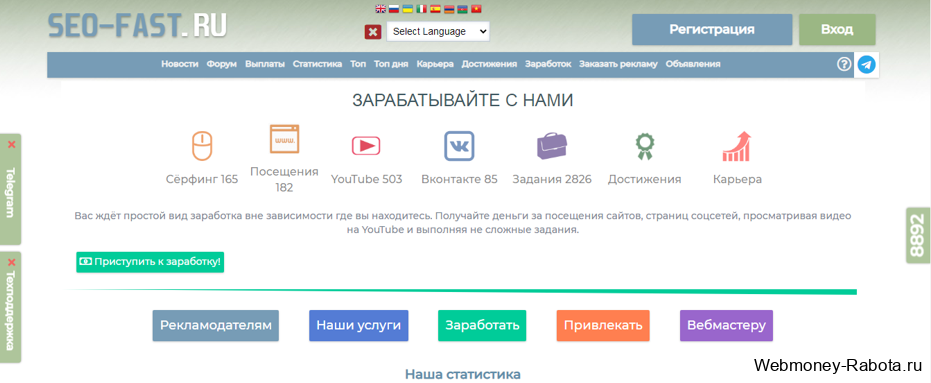Click the ЗАРАБАТЫВАЙТЕ С НАМИ heading
The image size is (931, 383).
coord(463,100)
